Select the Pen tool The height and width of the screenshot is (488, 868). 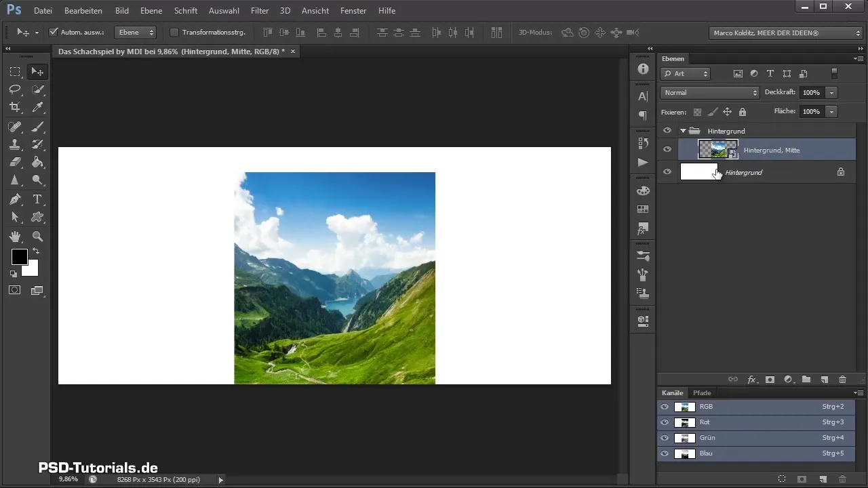(15, 199)
